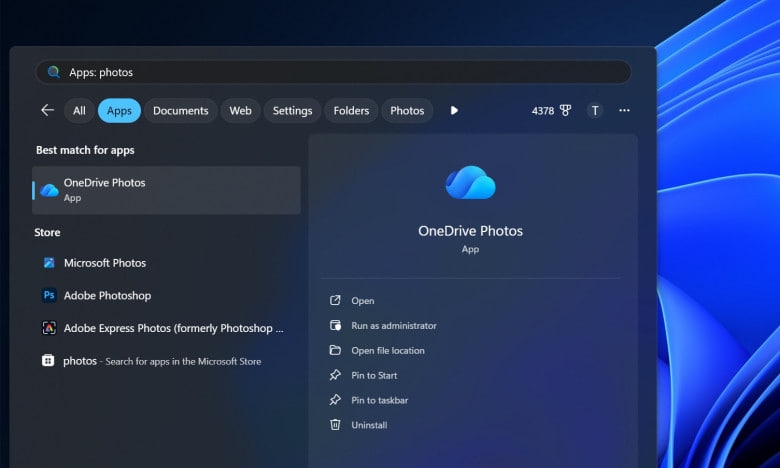Click the Adobe Photoshop Ps icon
Viewport: 780px width, 468px height.
(49, 295)
